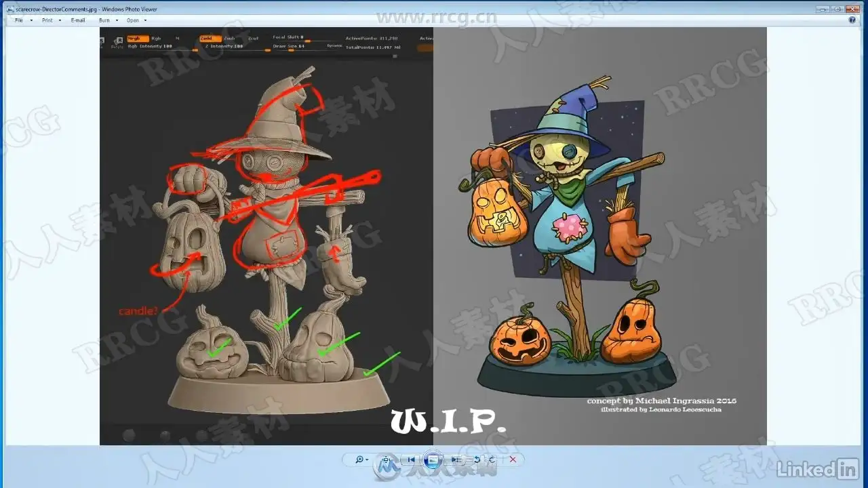The image size is (868, 488).
Task: Click the magnifier zoom button
Action: click(359, 460)
